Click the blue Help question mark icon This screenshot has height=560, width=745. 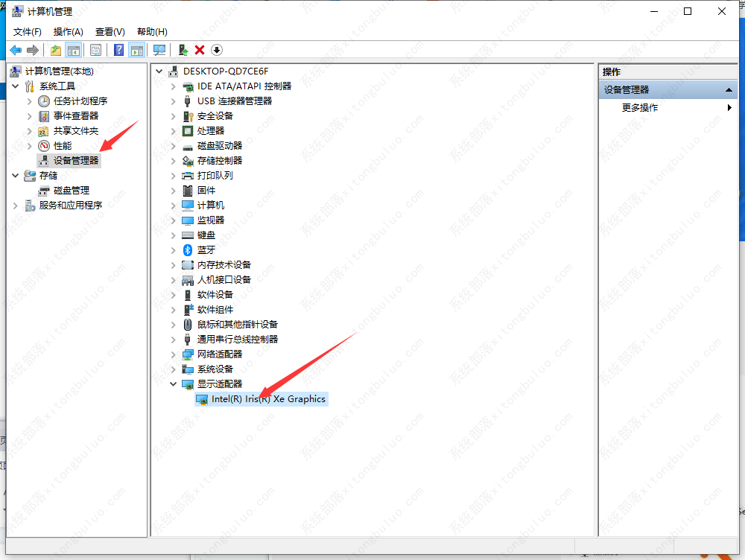[118, 50]
